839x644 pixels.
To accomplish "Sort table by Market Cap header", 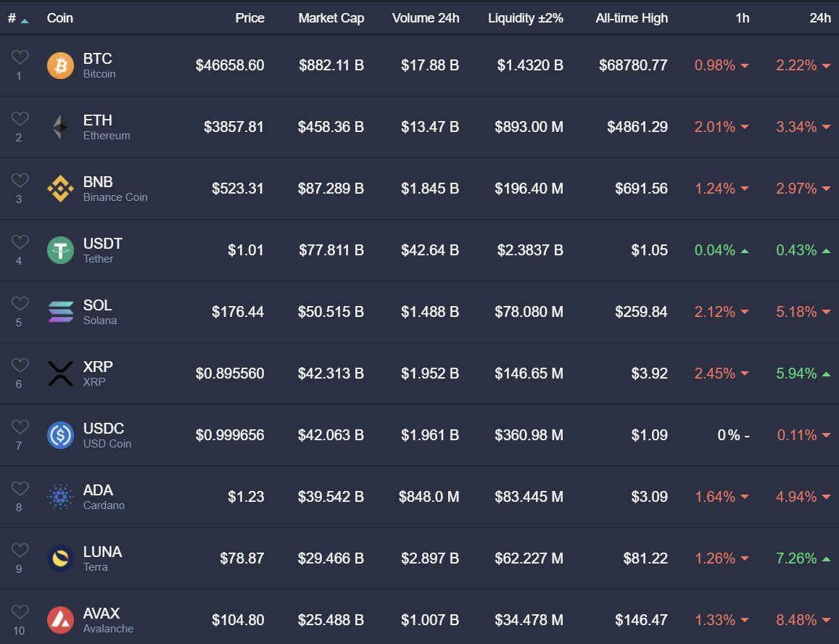I will point(331,18).
